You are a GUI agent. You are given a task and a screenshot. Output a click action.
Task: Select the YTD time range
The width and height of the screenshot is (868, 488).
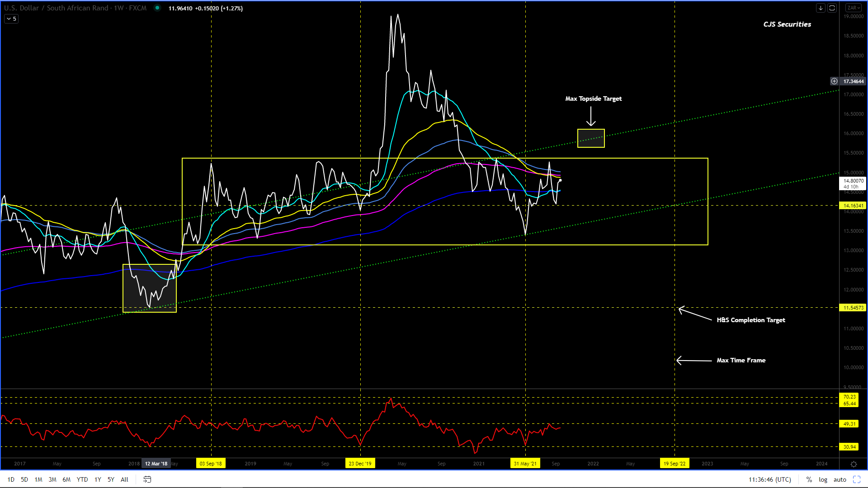pos(82,479)
